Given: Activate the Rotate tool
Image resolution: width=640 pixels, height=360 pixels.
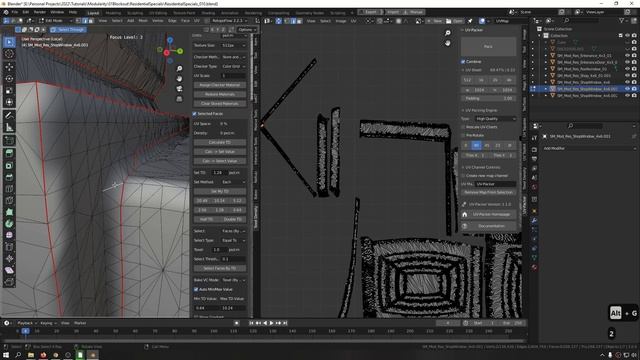Looking at the screenshot, I should [9, 78].
